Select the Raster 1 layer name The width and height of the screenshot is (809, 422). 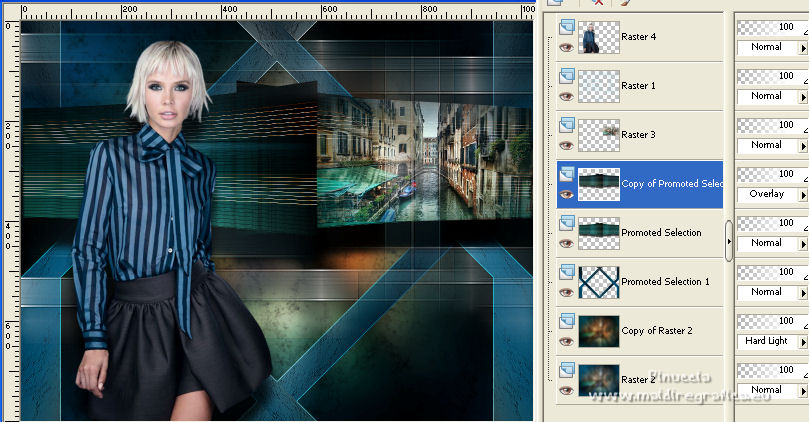tap(638, 86)
